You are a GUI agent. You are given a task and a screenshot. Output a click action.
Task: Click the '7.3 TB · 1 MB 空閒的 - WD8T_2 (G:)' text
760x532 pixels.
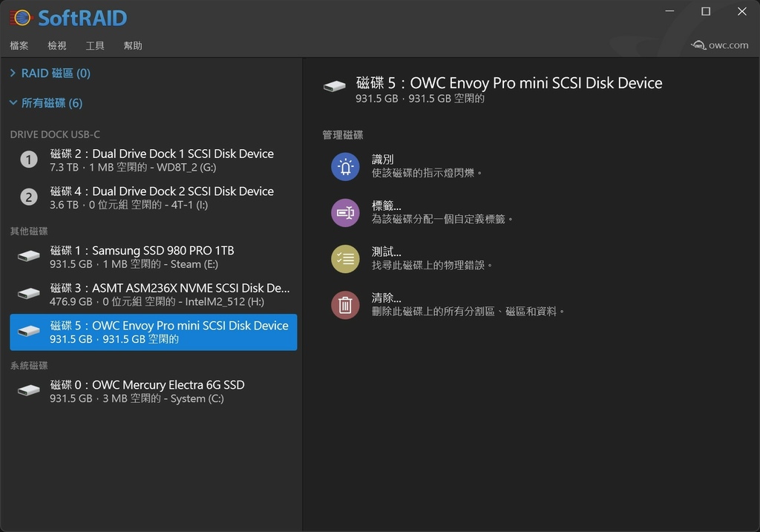click(x=133, y=167)
